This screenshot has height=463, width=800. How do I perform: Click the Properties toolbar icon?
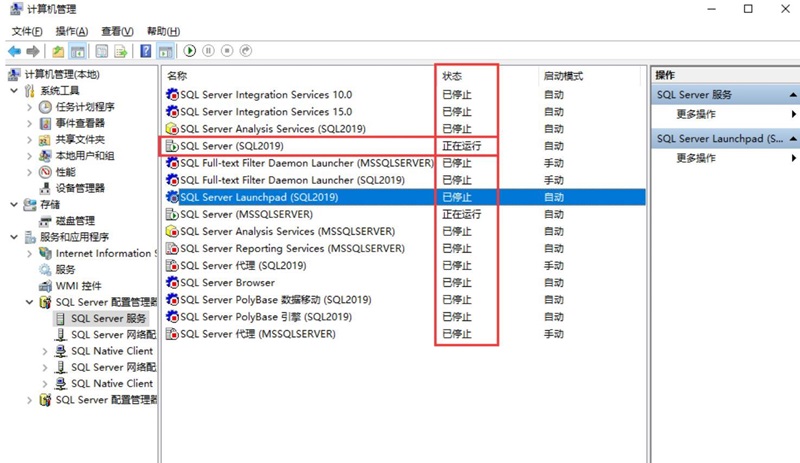click(102, 51)
